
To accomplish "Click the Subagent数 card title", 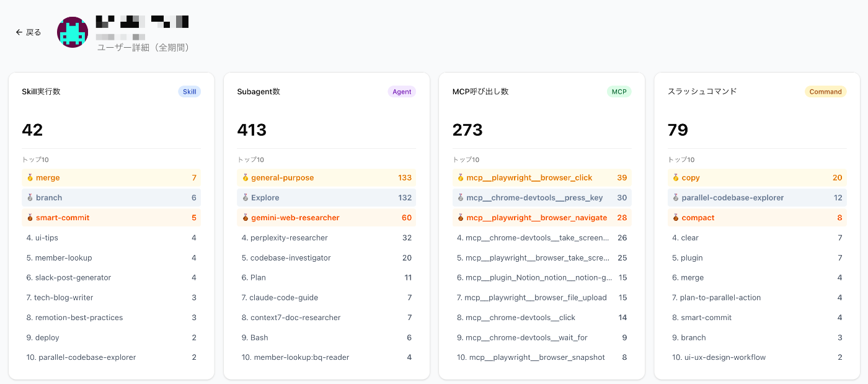I will [x=259, y=91].
